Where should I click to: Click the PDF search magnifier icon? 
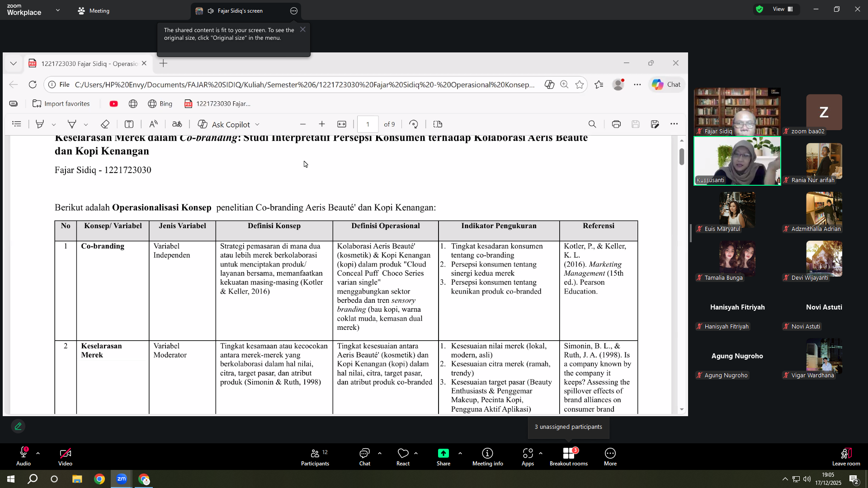pyautogui.click(x=592, y=124)
